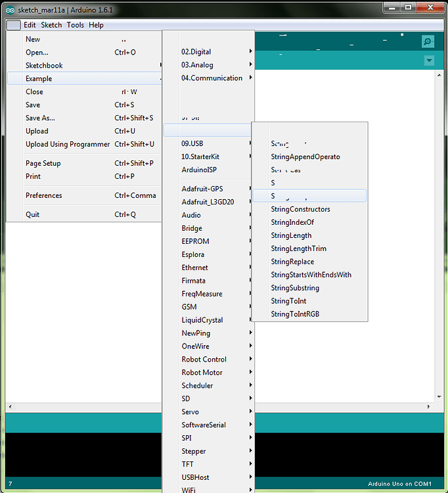Expand the 02.Digital examples submenu
Image resolution: width=448 pixels, height=493 pixels.
point(209,51)
